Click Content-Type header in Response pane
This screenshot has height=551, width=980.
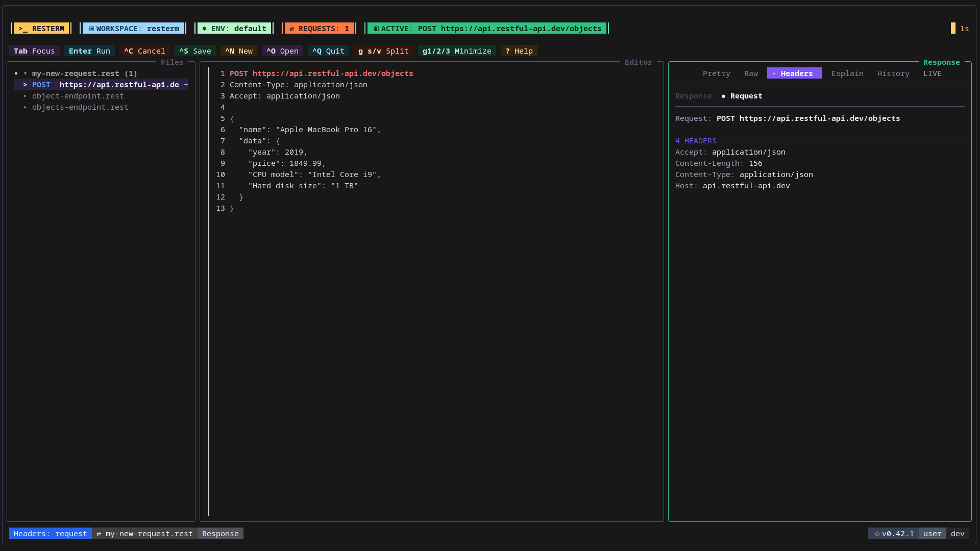744,174
